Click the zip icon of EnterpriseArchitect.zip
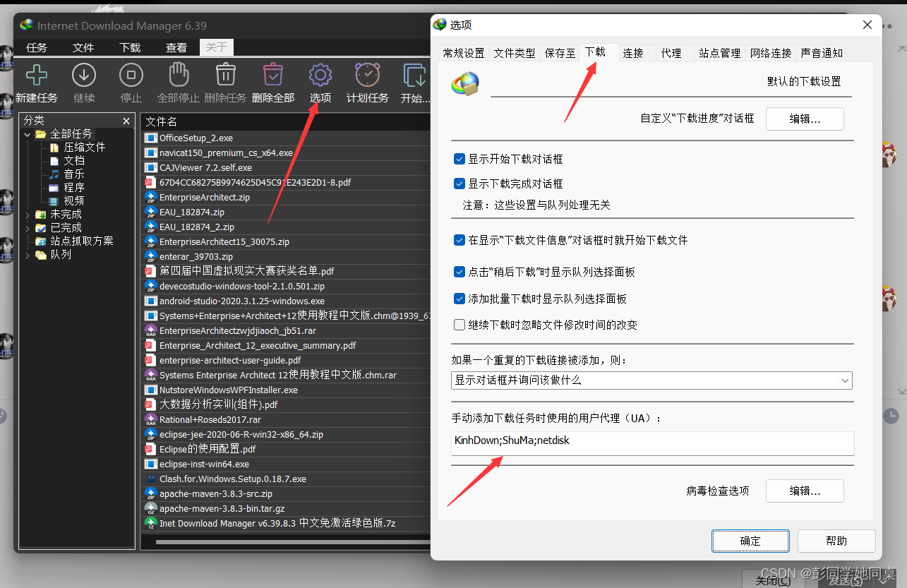Image resolution: width=907 pixels, height=588 pixels. (150, 197)
